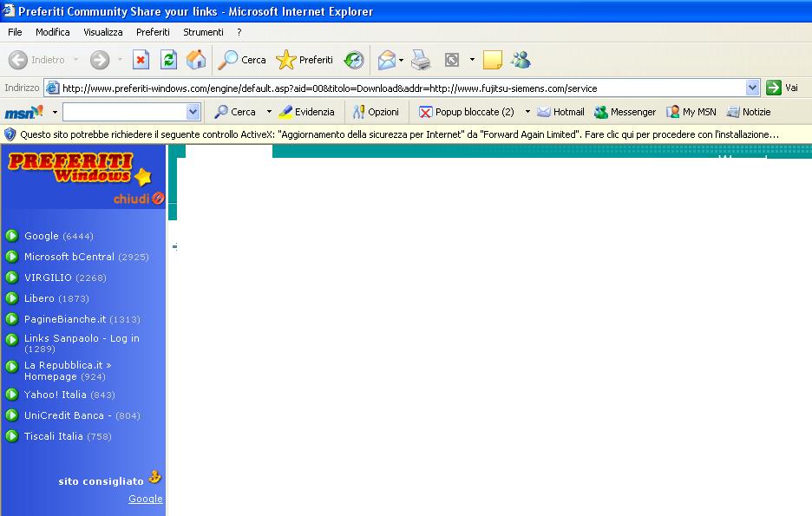Open the Links Sanpaolo - Log in link
812x516 pixels.
(x=82, y=343)
